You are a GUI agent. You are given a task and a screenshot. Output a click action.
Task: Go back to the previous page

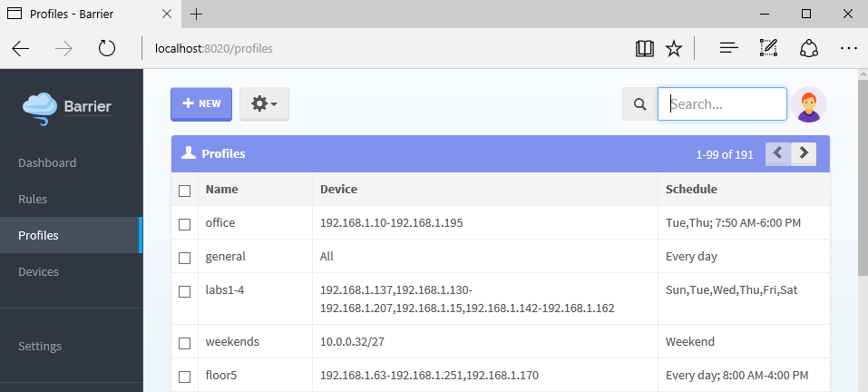coord(21,49)
